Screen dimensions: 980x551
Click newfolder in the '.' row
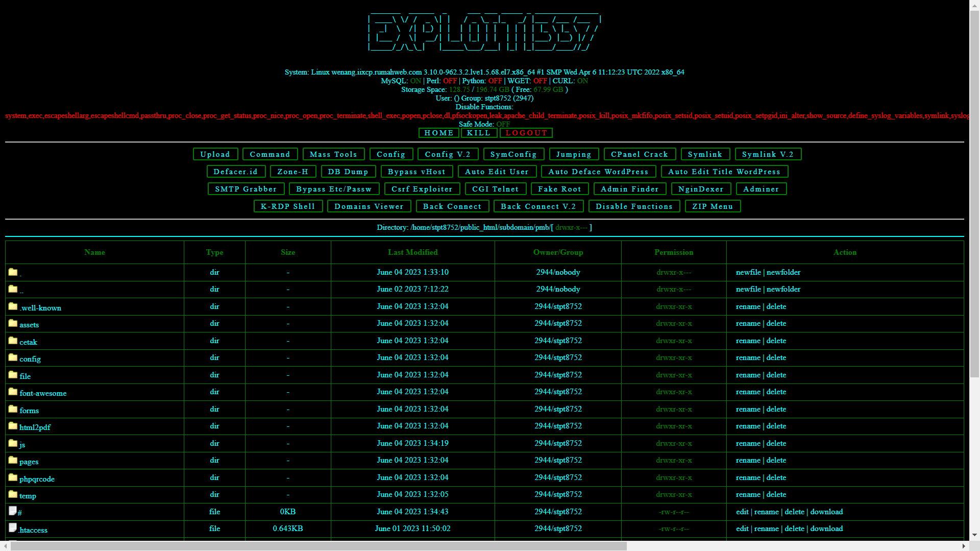[x=783, y=272]
